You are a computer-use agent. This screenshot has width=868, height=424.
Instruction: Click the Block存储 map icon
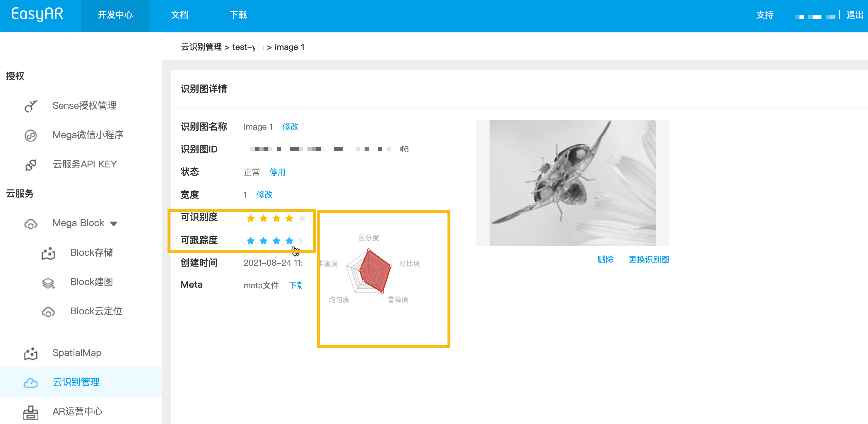48,253
